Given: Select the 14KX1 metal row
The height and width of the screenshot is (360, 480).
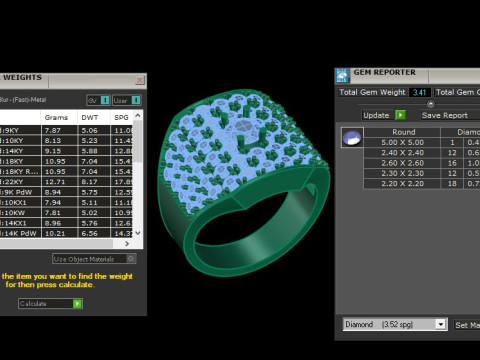Looking at the screenshot, I should pos(67,223).
